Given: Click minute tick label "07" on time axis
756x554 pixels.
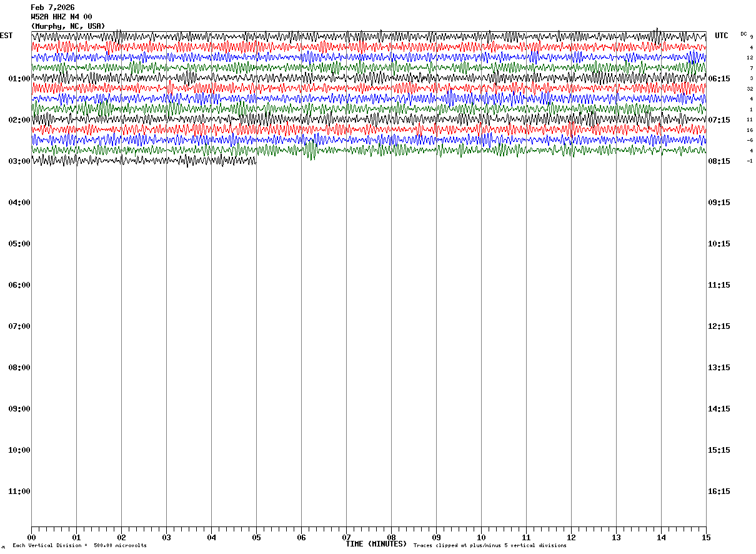Looking at the screenshot, I should click(x=346, y=538).
